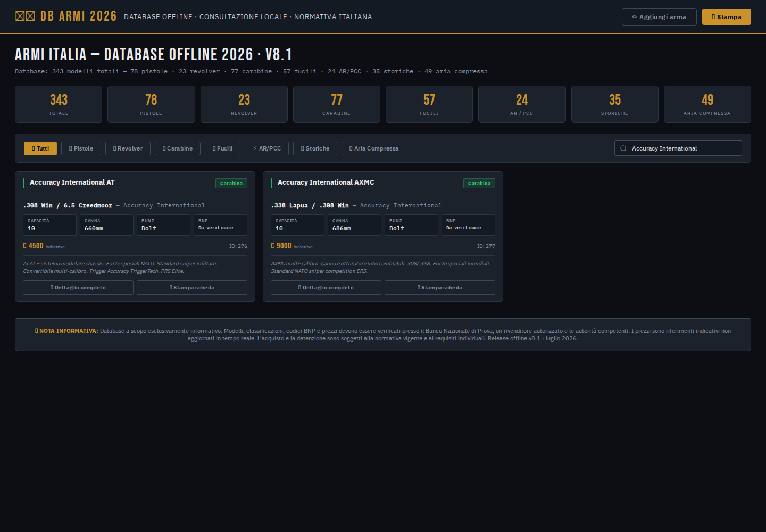This screenshot has height=532, width=766.
Task: Click the Carabina badge on the AXMC card
Action: coord(479,184)
